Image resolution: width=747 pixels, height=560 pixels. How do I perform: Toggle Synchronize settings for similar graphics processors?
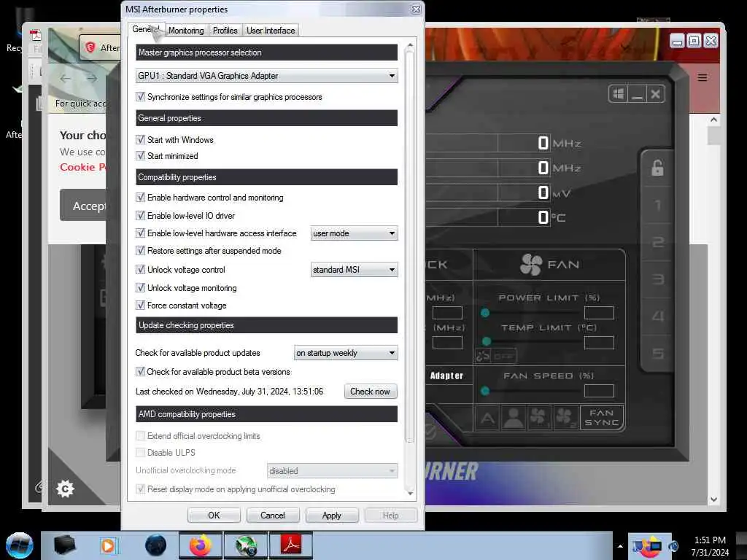[x=140, y=97]
